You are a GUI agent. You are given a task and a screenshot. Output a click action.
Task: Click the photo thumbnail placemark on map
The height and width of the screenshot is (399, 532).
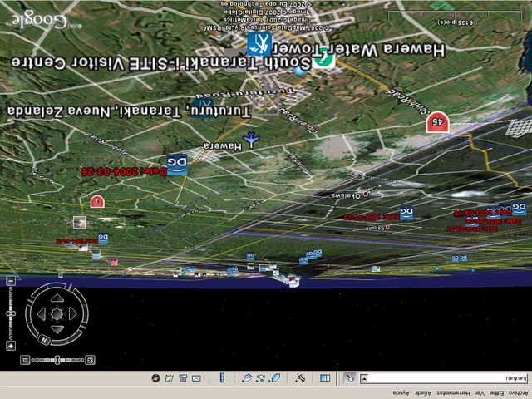click(80, 223)
